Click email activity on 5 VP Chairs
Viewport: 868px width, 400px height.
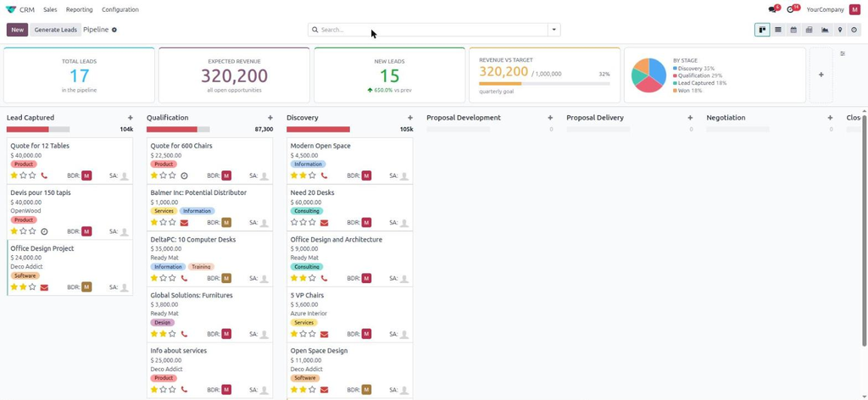(x=325, y=334)
